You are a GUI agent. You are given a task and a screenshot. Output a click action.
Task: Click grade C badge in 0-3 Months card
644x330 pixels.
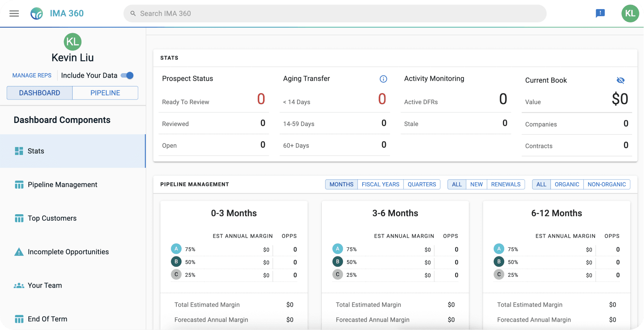(176, 275)
